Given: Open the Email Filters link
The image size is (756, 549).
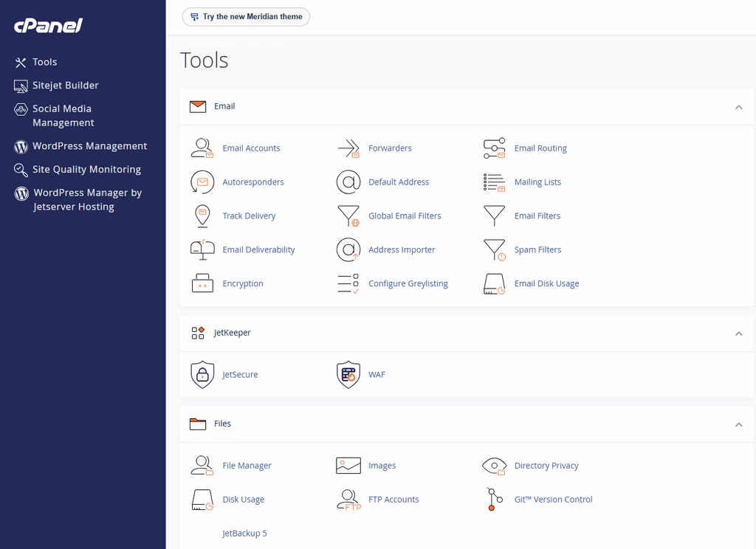Looking at the screenshot, I should pyautogui.click(x=537, y=216).
